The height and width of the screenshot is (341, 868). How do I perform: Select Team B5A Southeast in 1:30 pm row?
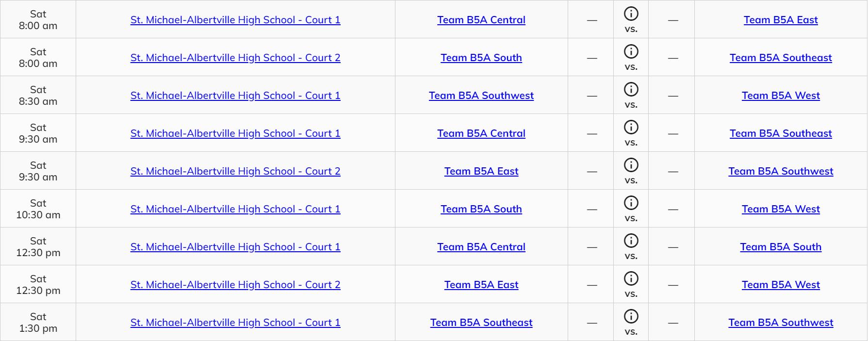(x=481, y=323)
